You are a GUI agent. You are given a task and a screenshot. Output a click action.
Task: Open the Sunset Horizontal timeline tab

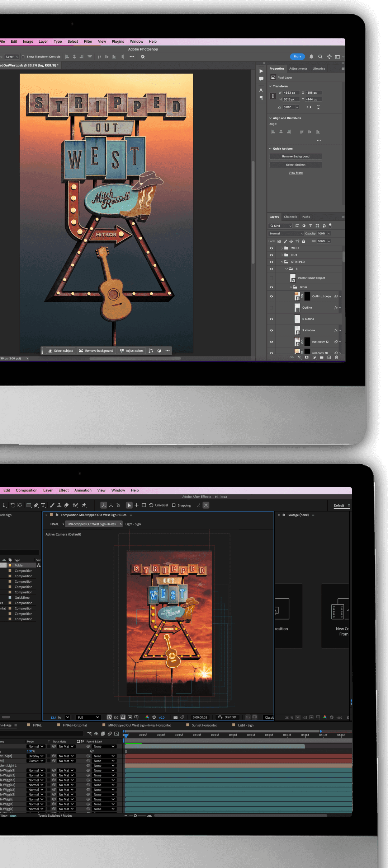click(204, 725)
